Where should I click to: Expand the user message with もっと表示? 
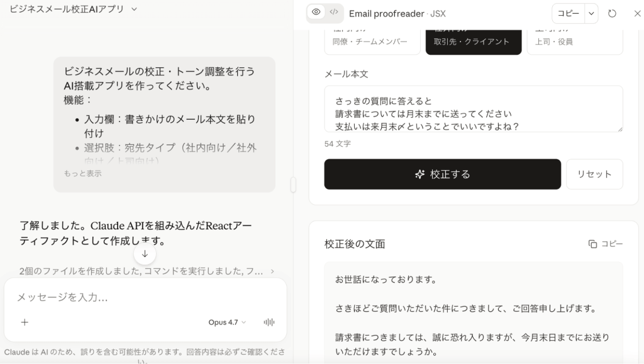coord(82,174)
